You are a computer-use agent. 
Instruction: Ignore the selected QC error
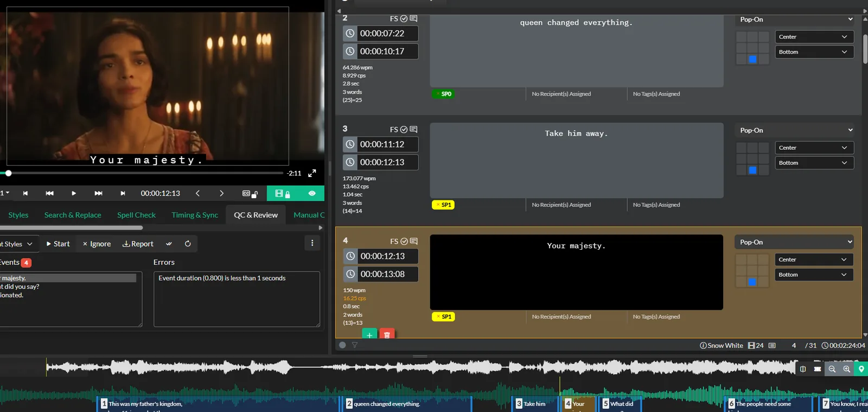97,244
